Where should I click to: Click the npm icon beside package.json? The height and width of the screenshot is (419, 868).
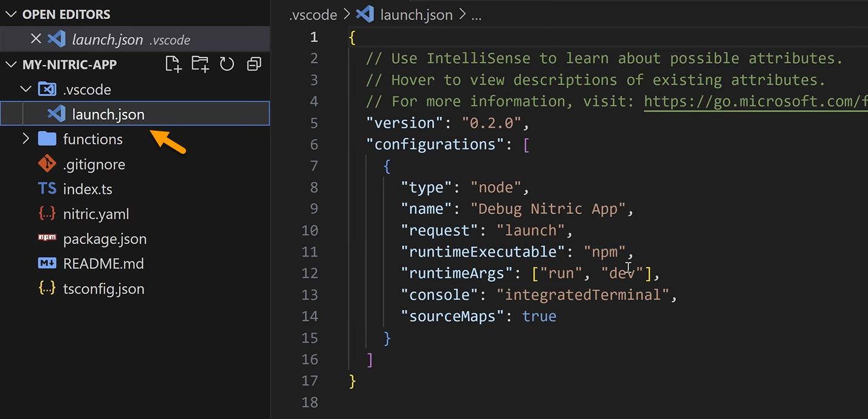click(47, 238)
